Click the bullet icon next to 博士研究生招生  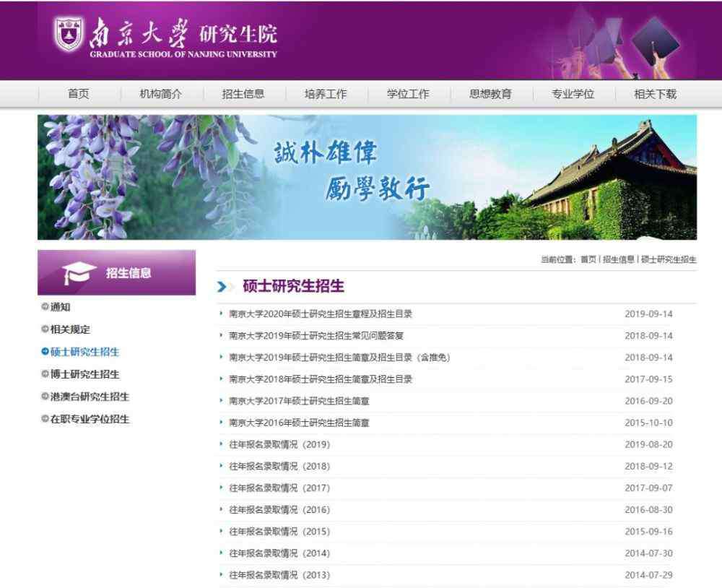[x=45, y=373]
